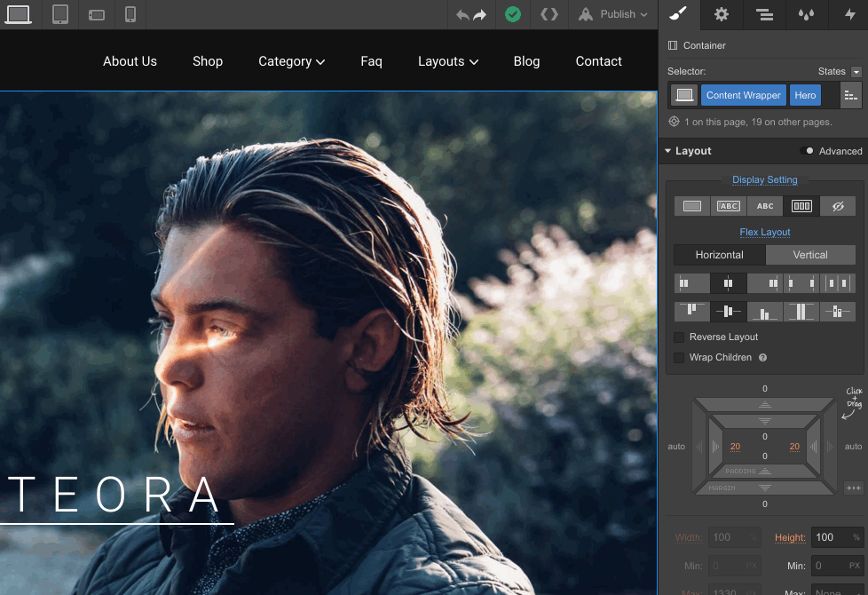Click the undo arrow

tap(462, 14)
